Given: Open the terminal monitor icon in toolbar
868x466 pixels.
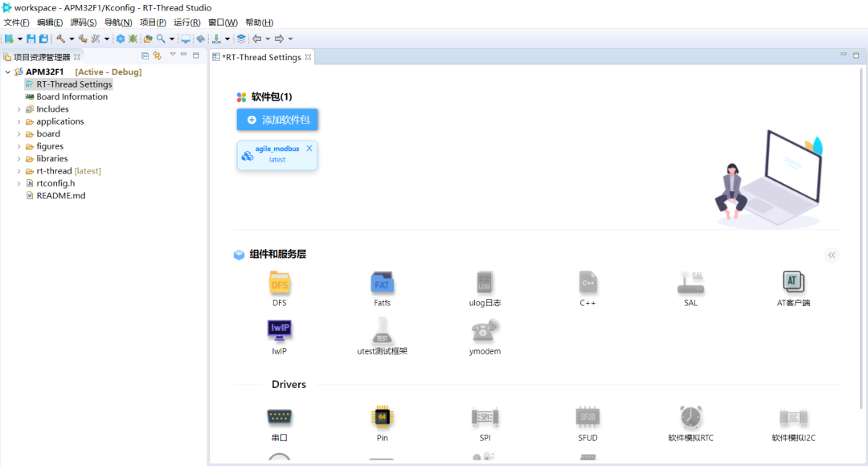Looking at the screenshot, I should coord(186,39).
